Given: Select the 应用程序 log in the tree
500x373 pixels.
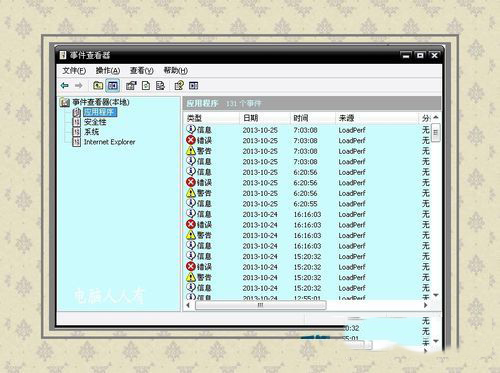Looking at the screenshot, I should pos(100,112).
